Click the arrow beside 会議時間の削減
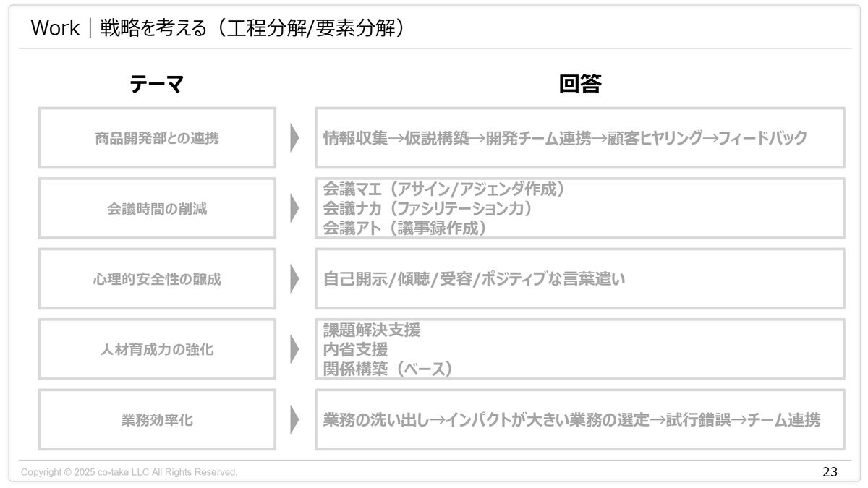 click(294, 208)
